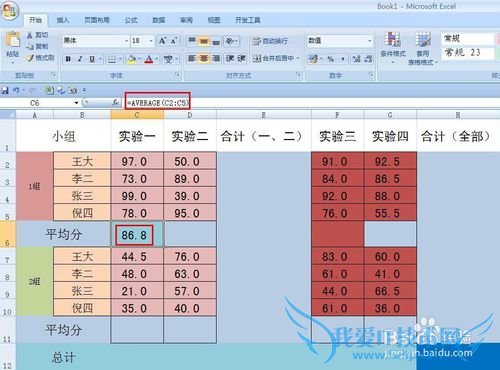Apply comma style number format
500x370 pixels.
(x=343, y=59)
